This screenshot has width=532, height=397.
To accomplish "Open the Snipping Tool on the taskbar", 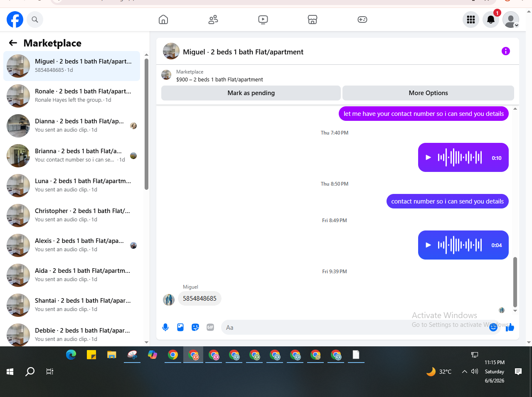I will click(132, 355).
